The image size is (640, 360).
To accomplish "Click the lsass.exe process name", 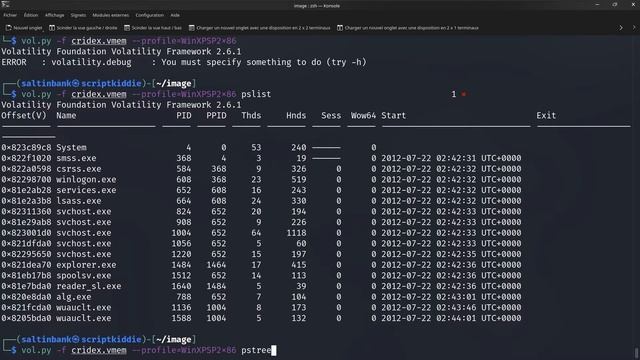I will point(79,200).
